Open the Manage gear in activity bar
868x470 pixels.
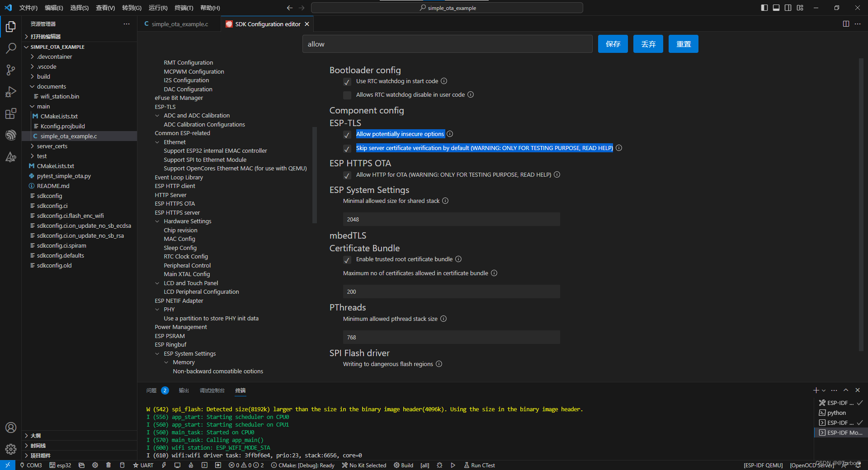point(11,449)
